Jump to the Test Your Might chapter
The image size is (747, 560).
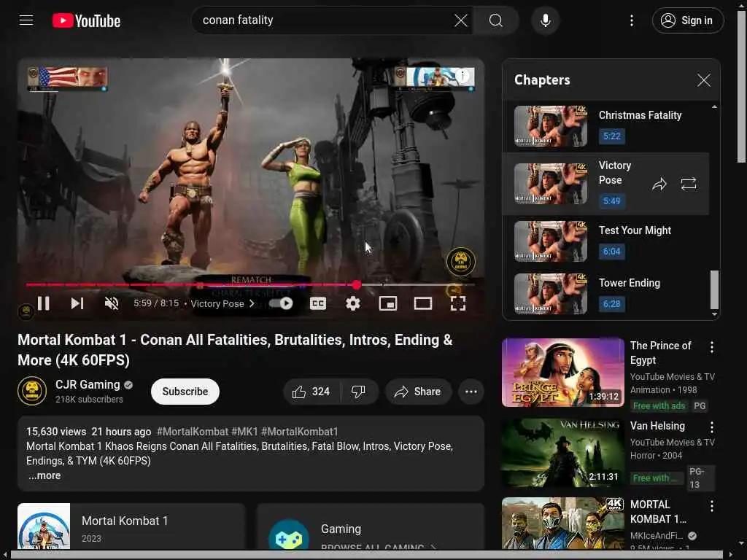click(x=606, y=241)
